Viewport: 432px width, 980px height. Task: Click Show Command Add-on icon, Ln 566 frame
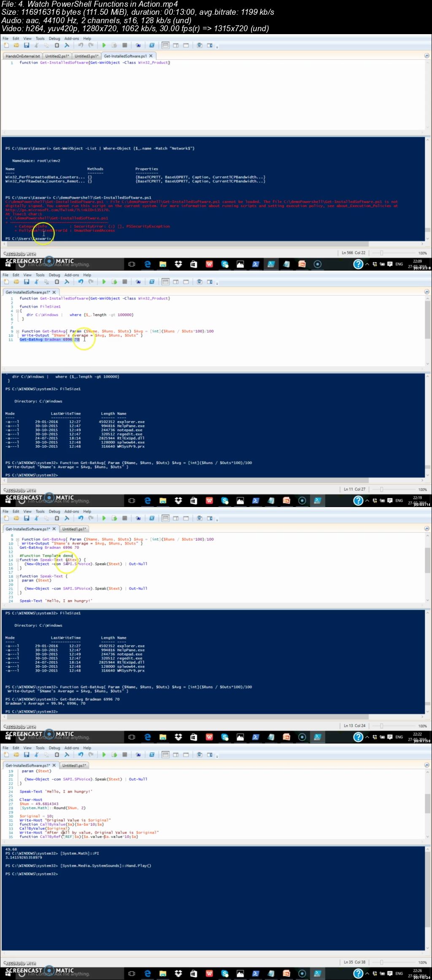tap(210, 45)
